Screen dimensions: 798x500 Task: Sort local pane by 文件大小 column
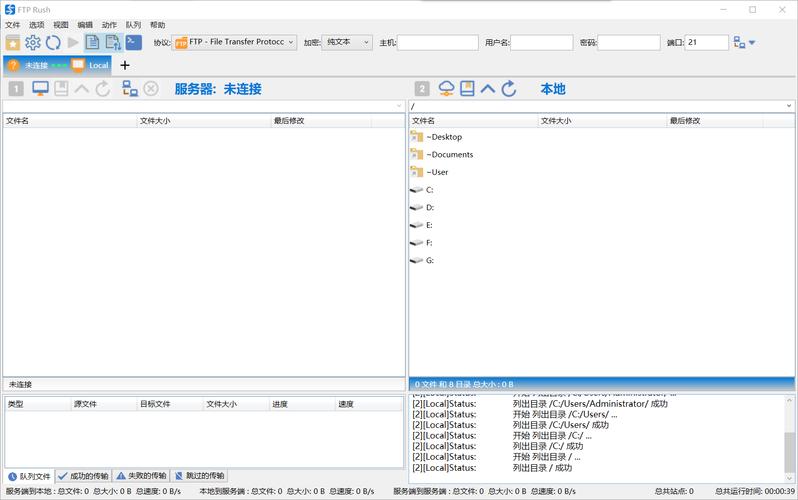603,121
